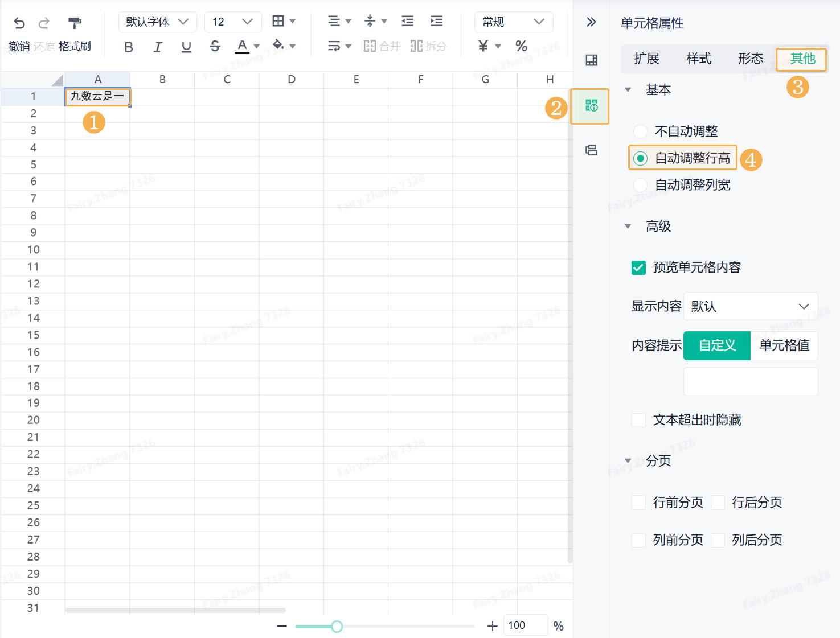This screenshot has width=840, height=638.
Task: Select the 自定义 content hint button
Action: click(x=717, y=345)
